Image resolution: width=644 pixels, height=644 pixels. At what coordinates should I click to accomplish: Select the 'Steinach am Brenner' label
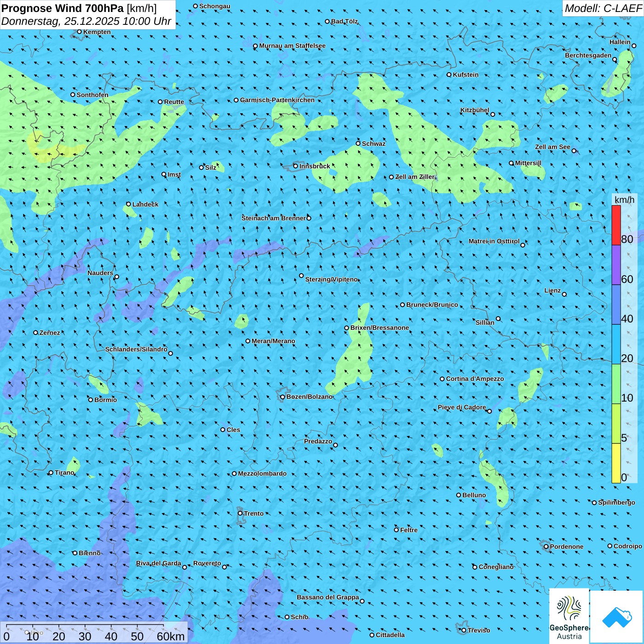click(x=274, y=218)
